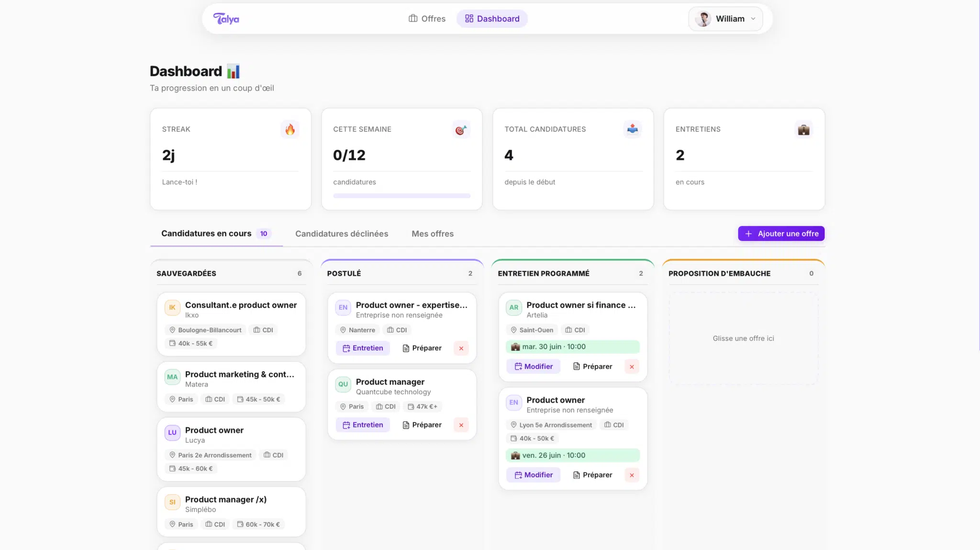980x550 pixels.
Task: Select the Dashboard nav item
Action: tap(492, 19)
